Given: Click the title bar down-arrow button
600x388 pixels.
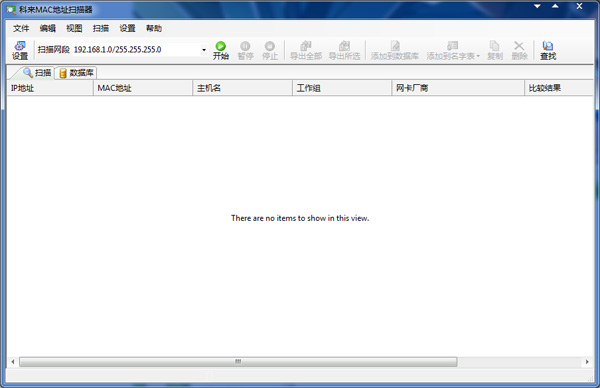Looking at the screenshot, I should pyautogui.click(x=537, y=6).
